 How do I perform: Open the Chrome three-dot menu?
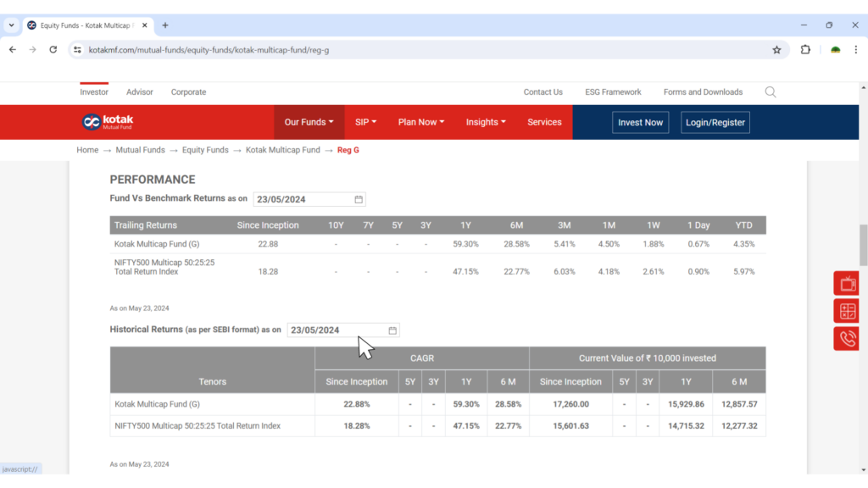click(x=856, y=50)
